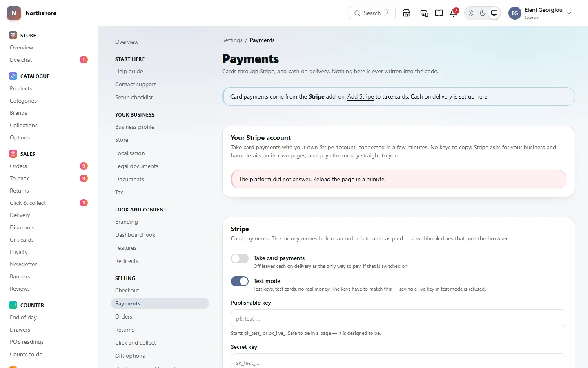
Task: Go to Business profile settings
Action: pyautogui.click(x=160, y=127)
